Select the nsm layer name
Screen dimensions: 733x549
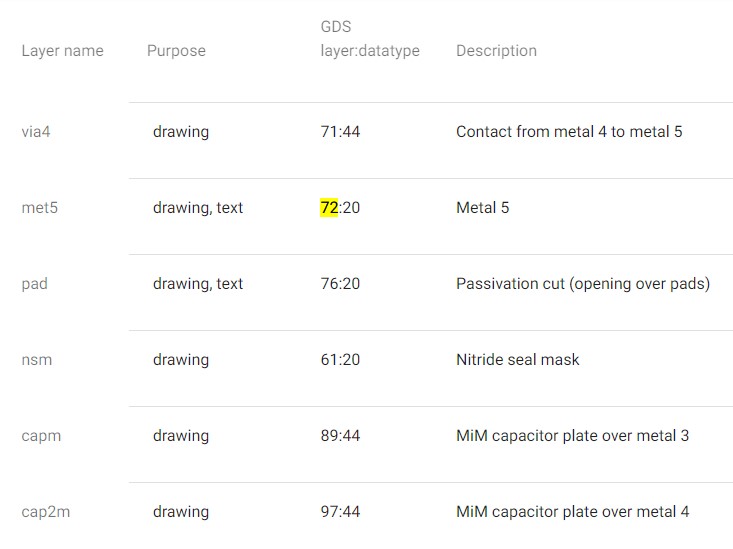tap(37, 360)
